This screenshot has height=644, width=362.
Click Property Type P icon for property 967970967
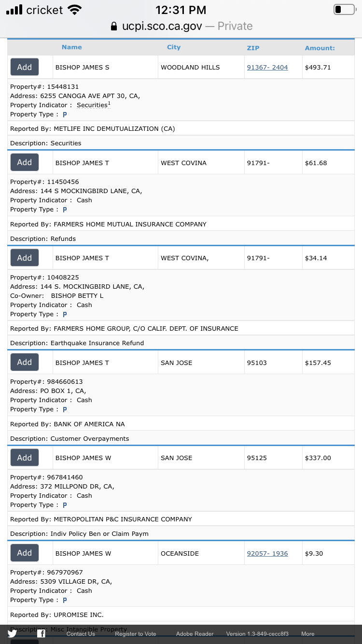[x=65, y=600]
